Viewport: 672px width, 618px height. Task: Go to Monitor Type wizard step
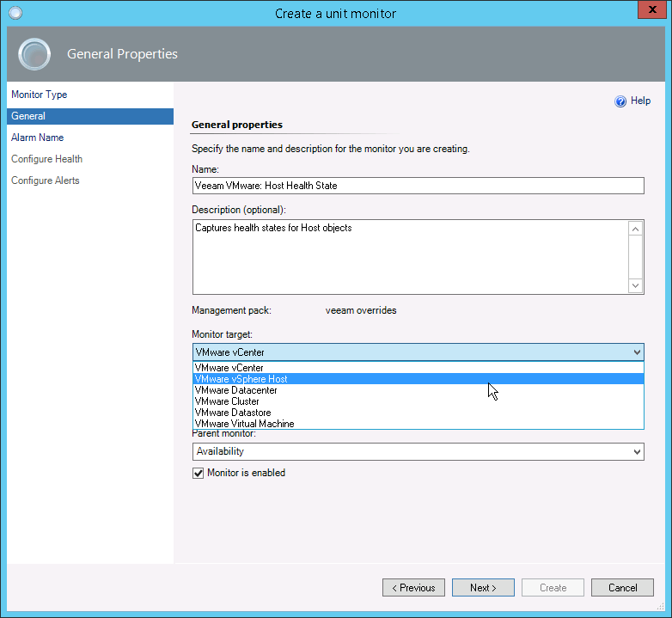(39, 95)
